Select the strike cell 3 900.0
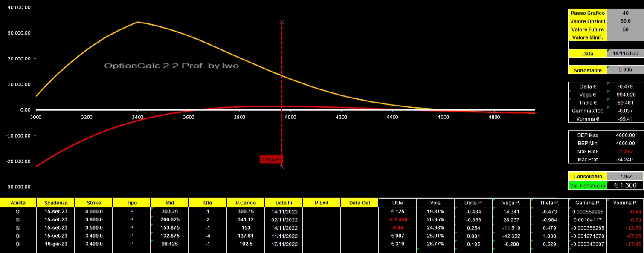The width and height of the screenshot is (644, 253). point(94,219)
